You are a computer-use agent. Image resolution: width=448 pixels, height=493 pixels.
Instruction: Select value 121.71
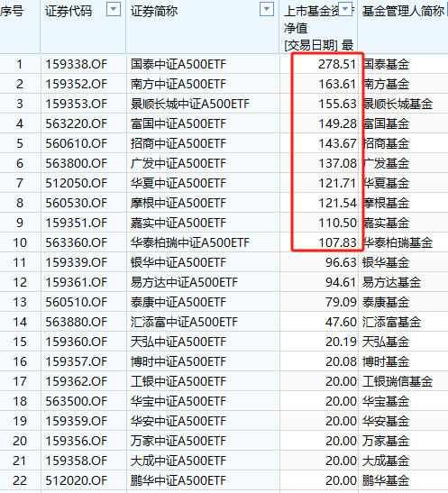pyautogui.click(x=337, y=183)
